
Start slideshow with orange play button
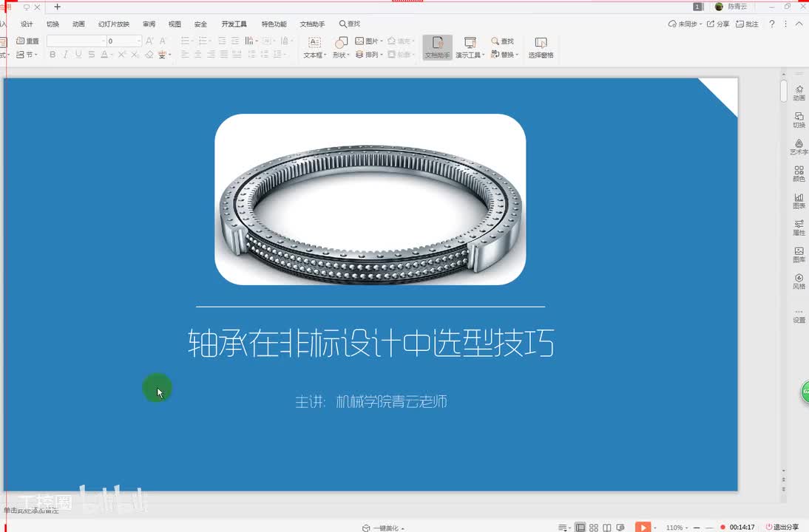[x=643, y=527]
